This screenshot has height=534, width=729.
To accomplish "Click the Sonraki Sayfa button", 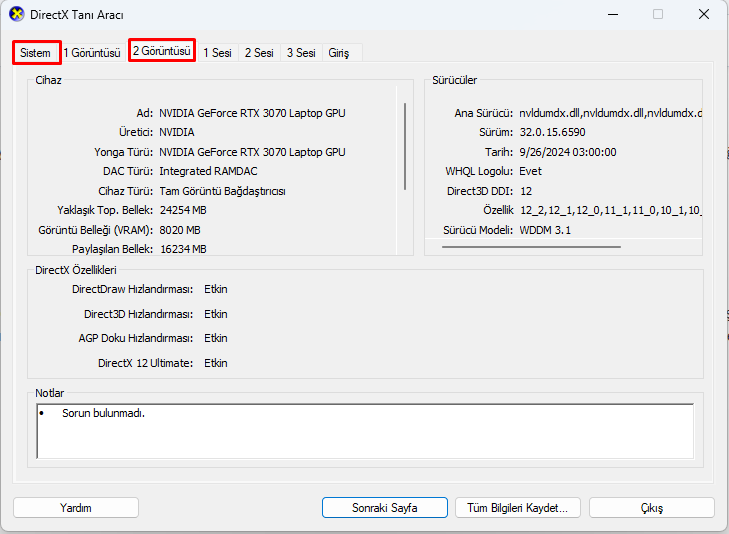I will coord(384,508).
